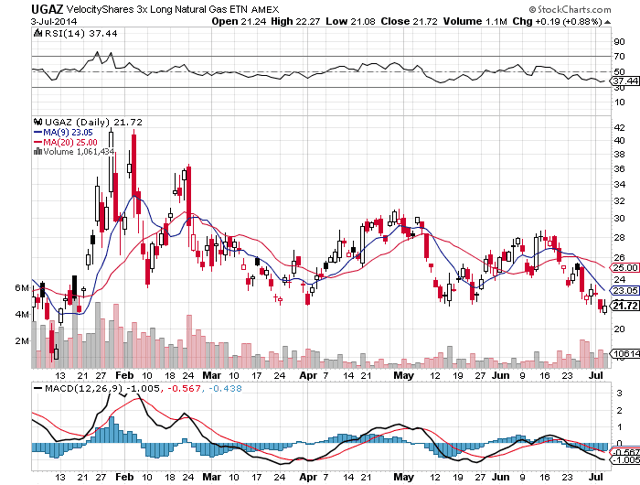The width and height of the screenshot is (640, 485).
Task: Click the 23.05 blue price tag on axis
Action: coord(625,291)
